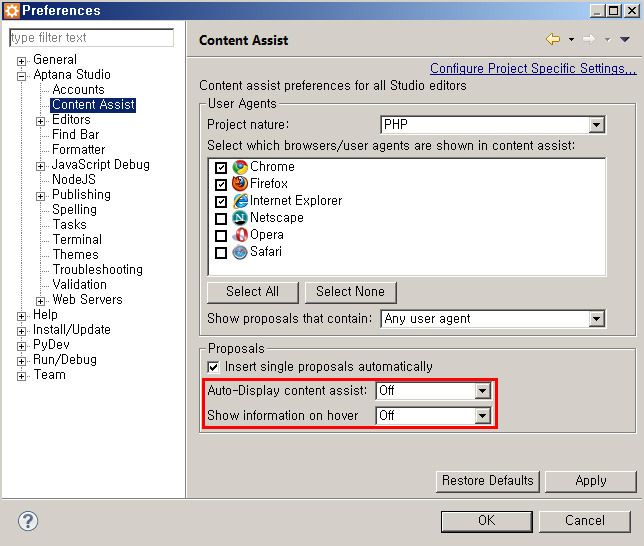Minimize the Preferences window
The width and height of the screenshot is (644, 546).
pyautogui.click(x=598, y=10)
